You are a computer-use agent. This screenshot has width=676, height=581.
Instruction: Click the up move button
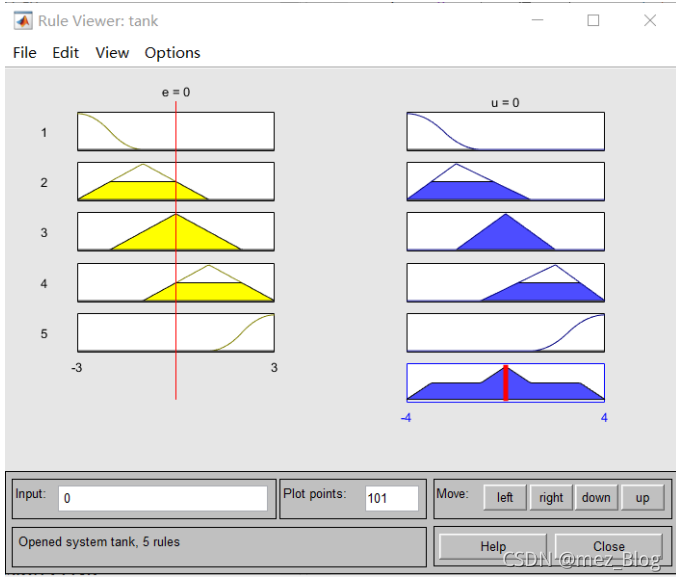642,497
